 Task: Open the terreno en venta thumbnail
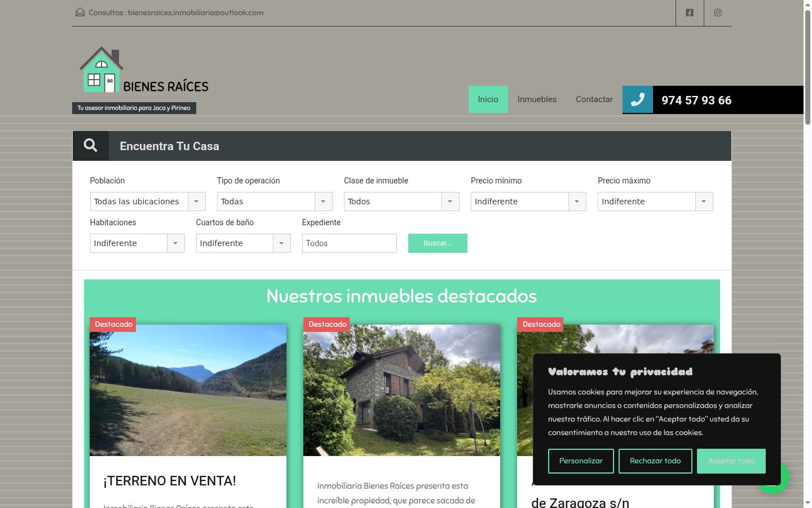coord(188,390)
